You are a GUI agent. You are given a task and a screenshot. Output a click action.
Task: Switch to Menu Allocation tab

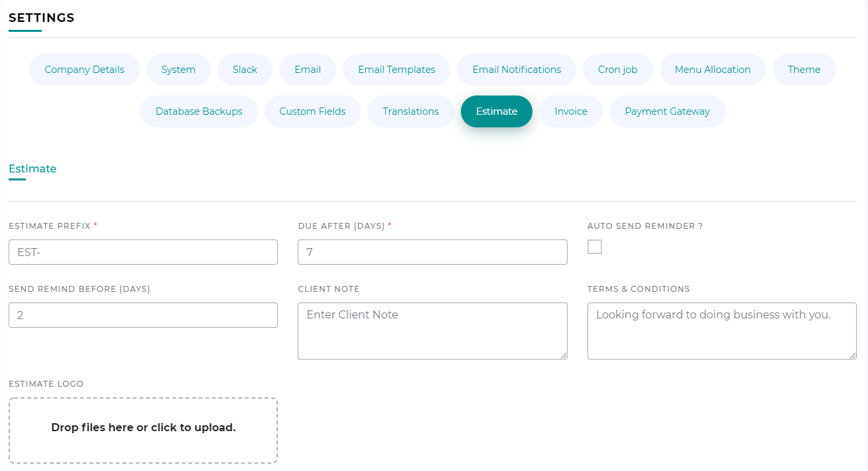pyautogui.click(x=712, y=70)
